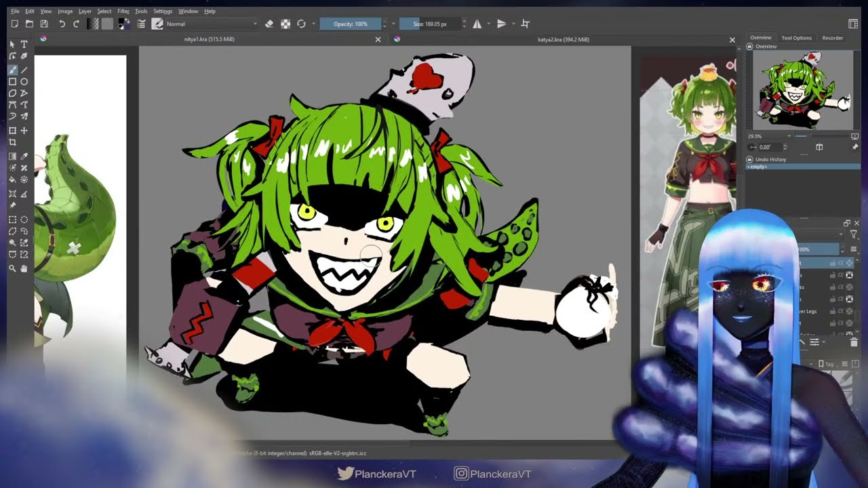Screen dimensions: 868x488
Task: Select the Enclose and Fill tool
Action: (x=24, y=180)
